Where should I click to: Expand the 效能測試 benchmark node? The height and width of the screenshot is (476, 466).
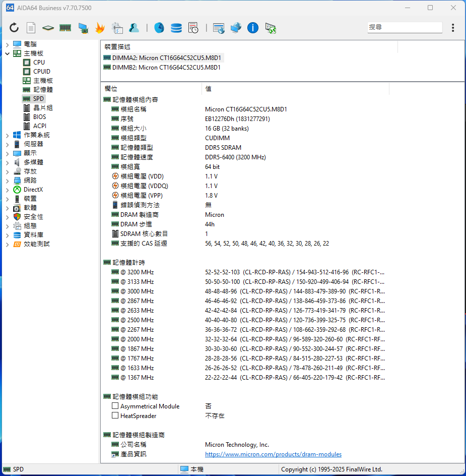[x=7, y=245]
